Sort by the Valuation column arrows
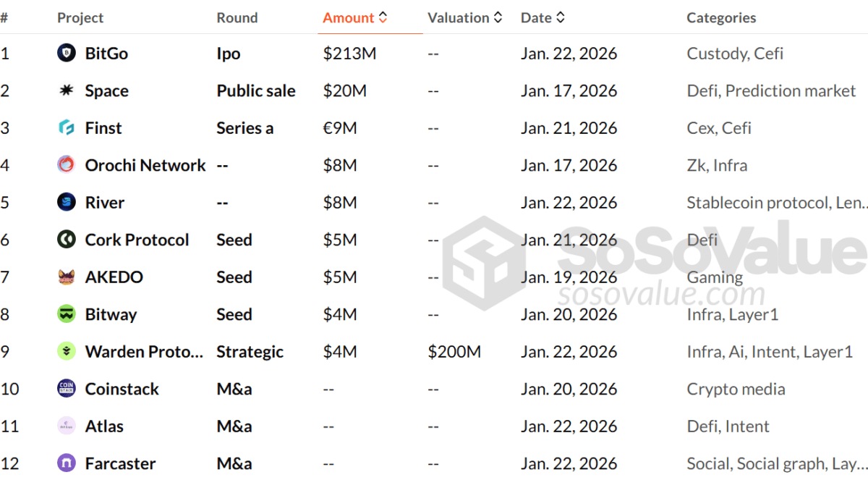868x488 pixels. [x=498, y=18]
